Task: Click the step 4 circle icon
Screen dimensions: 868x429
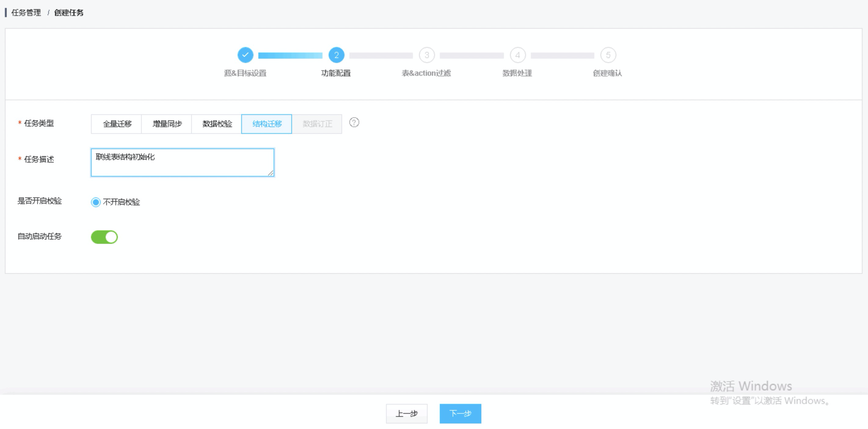Action: (x=518, y=55)
